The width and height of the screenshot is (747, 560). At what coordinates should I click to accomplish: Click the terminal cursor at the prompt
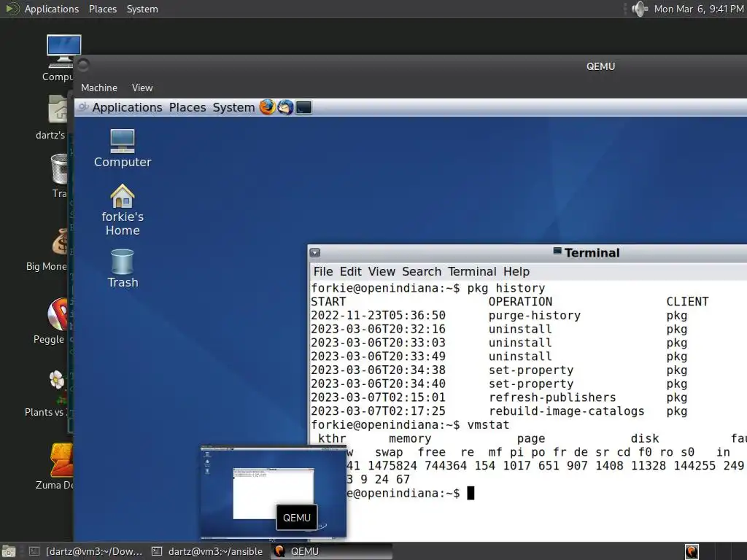[x=471, y=494]
